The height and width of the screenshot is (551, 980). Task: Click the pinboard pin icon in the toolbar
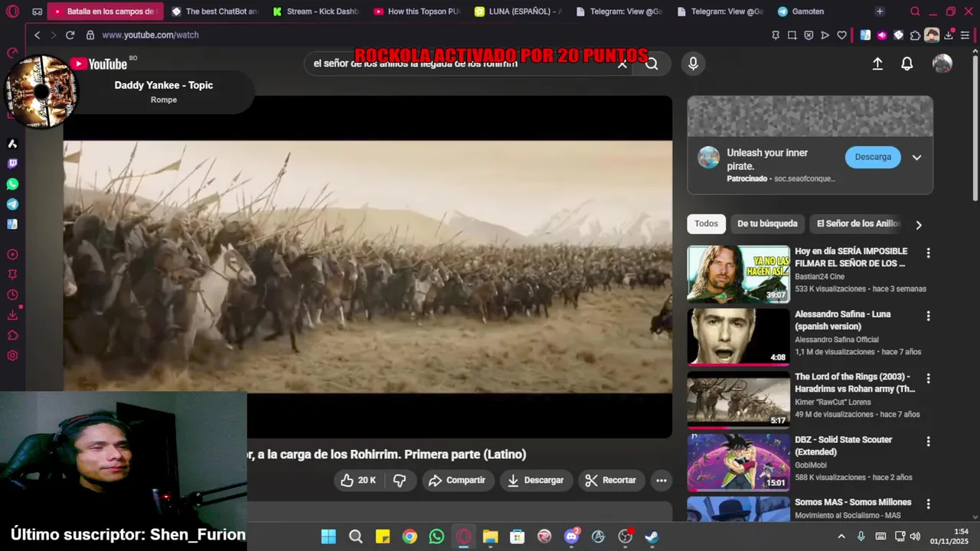click(x=776, y=35)
